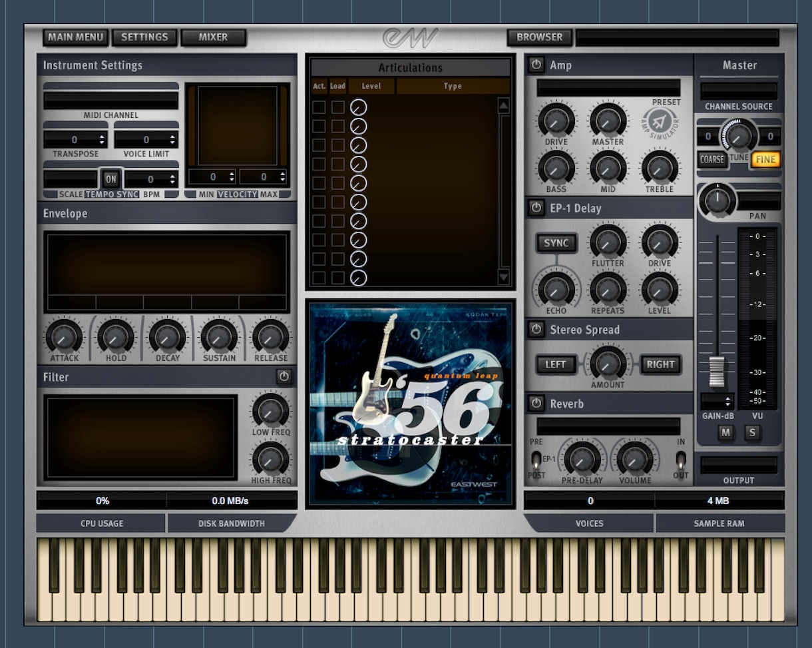Toggle the Stereo Spread power button

click(x=536, y=329)
